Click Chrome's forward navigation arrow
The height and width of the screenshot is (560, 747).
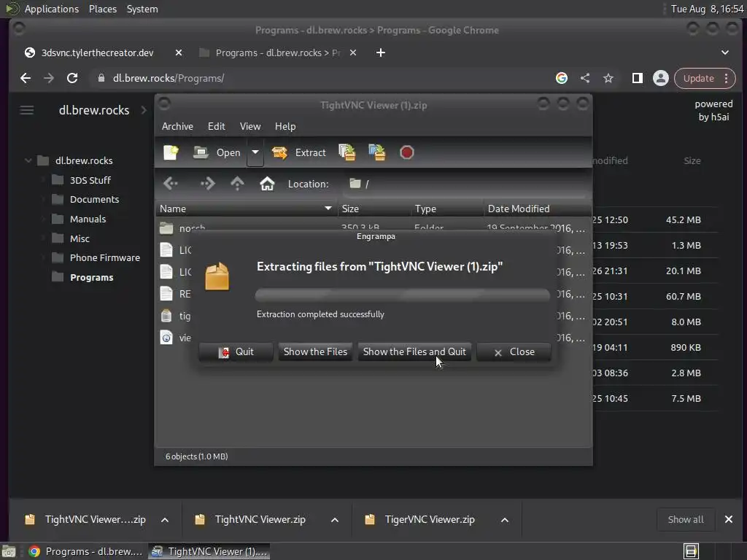pos(49,78)
